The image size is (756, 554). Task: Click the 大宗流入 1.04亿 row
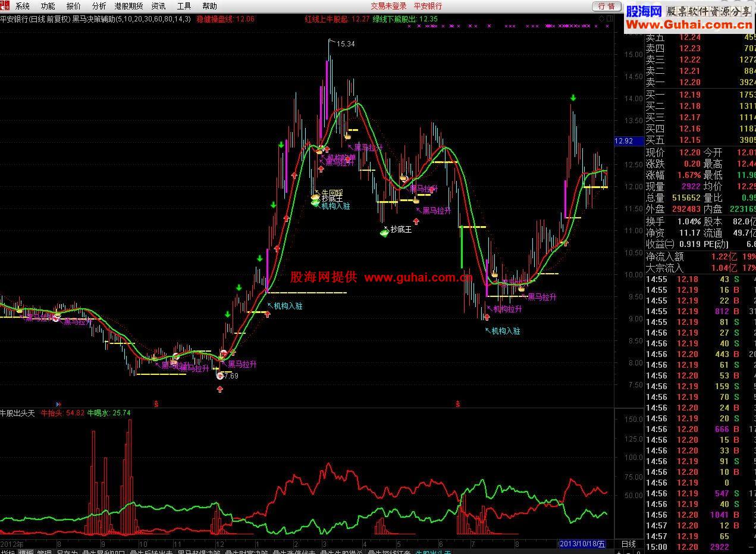pyautogui.click(x=701, y=268)
